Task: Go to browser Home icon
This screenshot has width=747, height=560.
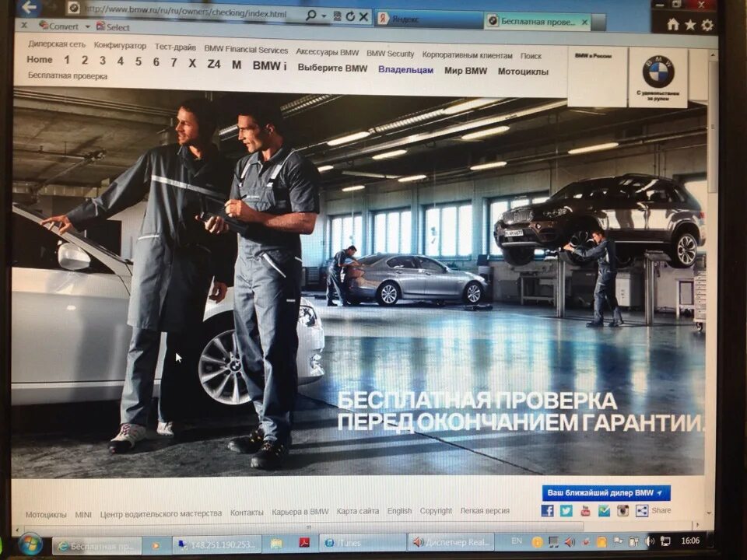Action: (x=672, y=24)
